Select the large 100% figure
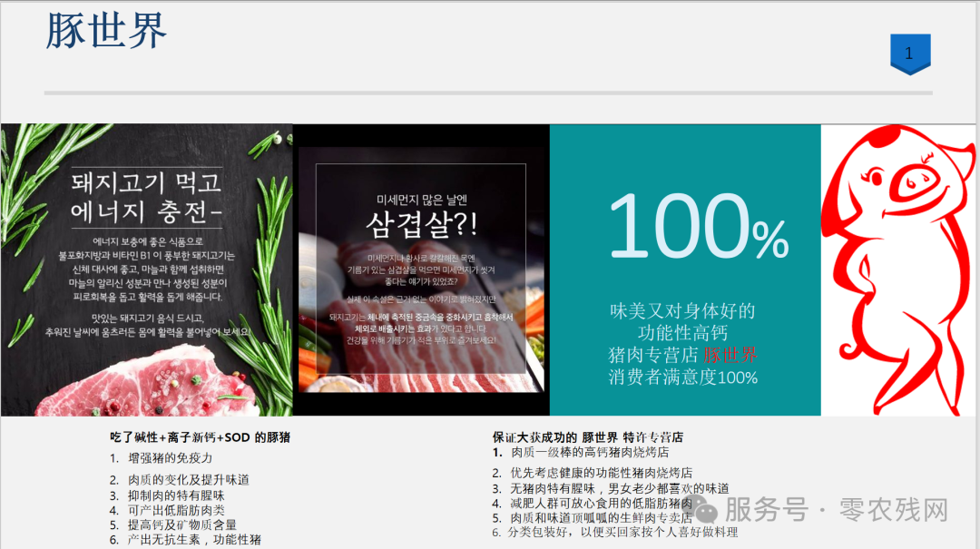This screenshot has width=980, height=549. [x=698, y=225]
